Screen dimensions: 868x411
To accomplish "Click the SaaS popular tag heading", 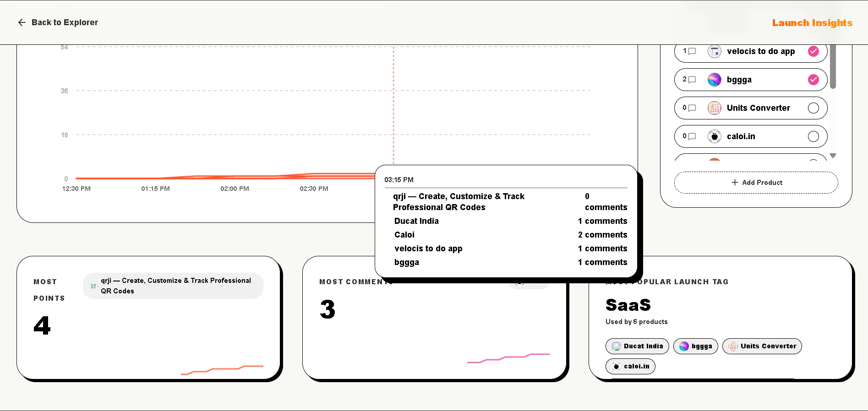I will coord(628,305).
